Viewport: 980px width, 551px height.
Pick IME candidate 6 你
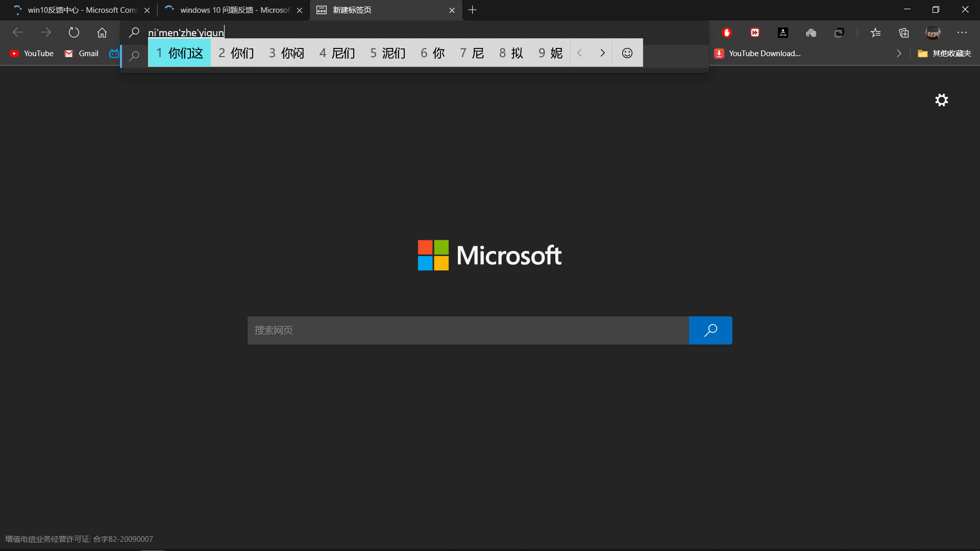(433, 53)
